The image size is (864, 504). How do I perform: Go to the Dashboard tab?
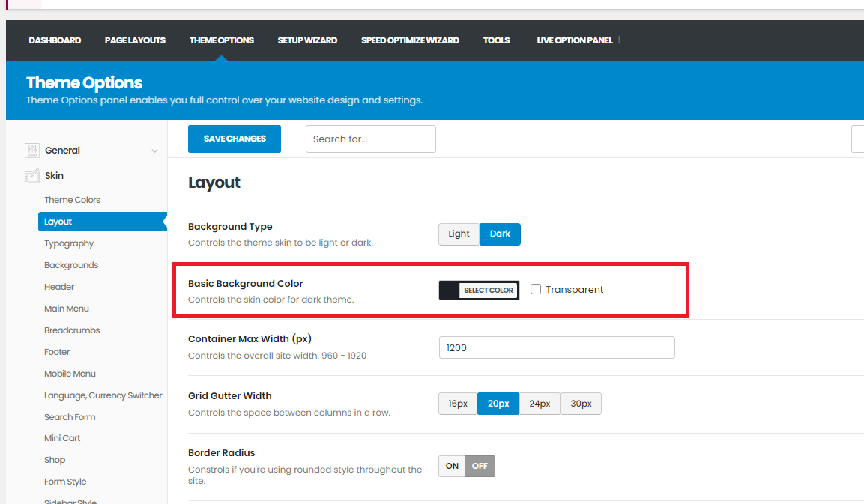[x=55, y=40]
